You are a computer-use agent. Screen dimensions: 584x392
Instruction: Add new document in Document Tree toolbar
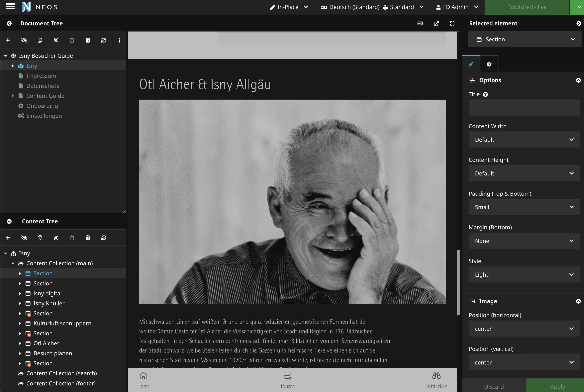coord(8,40)
